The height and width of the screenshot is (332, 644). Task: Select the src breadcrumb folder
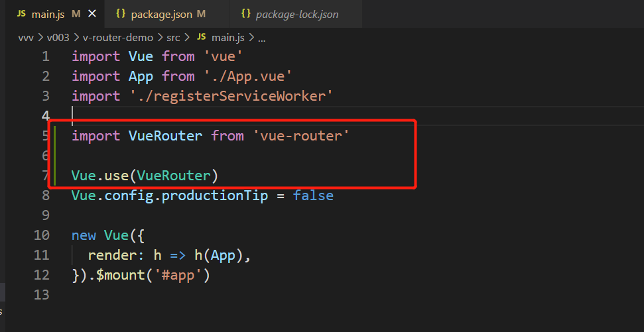[173, 38]
